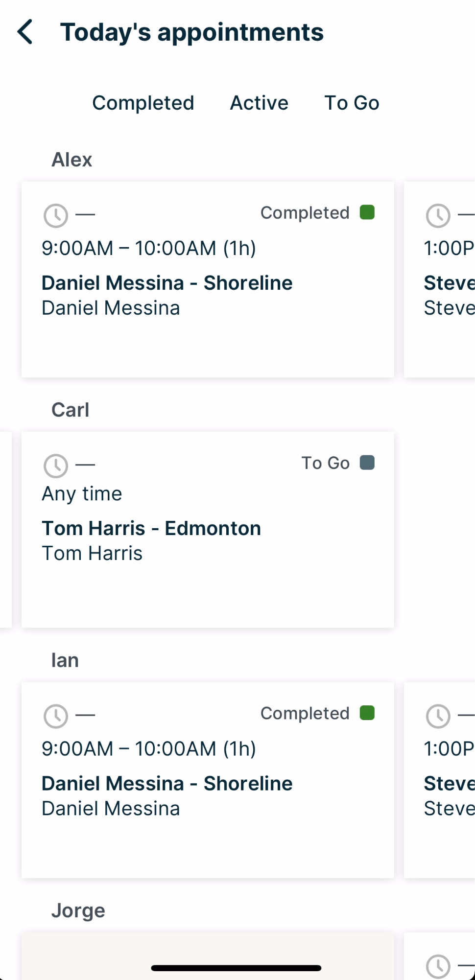
Task: Click clock icon on Ian's second card
Action: (x=438, y=716)
